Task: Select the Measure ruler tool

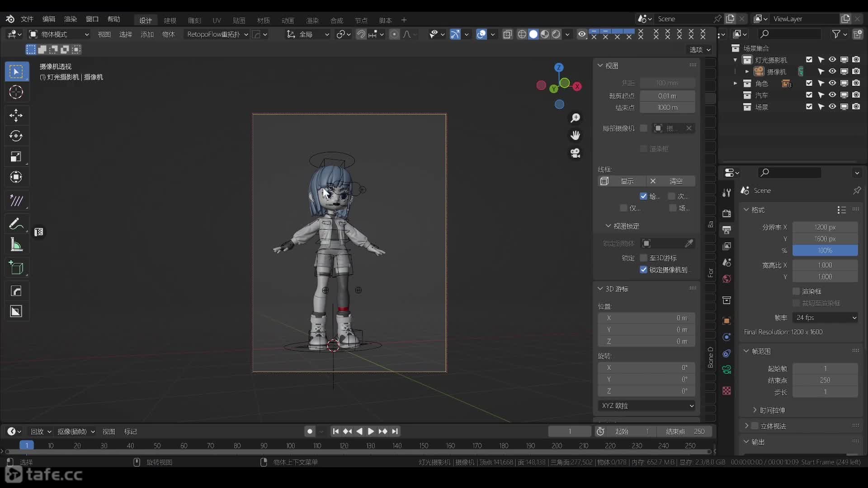Action: 16,244
